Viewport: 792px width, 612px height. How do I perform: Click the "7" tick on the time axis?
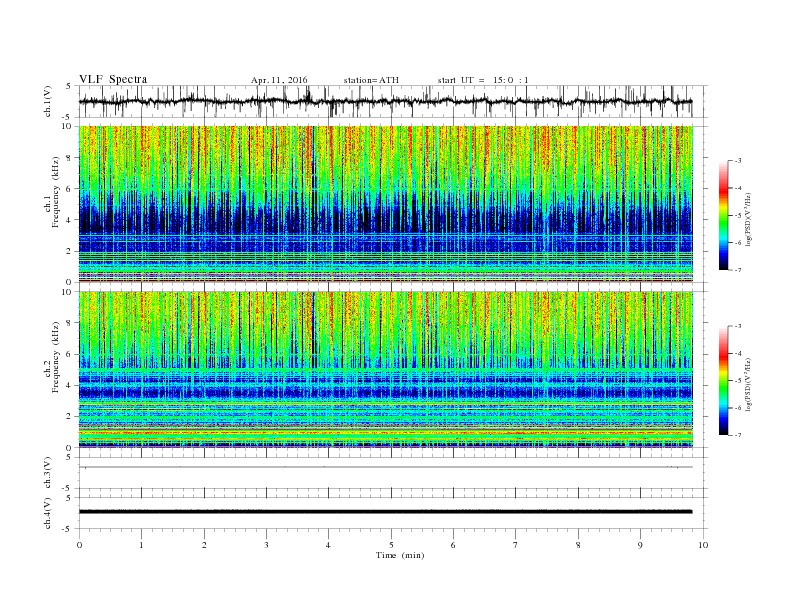click(516, 545)
